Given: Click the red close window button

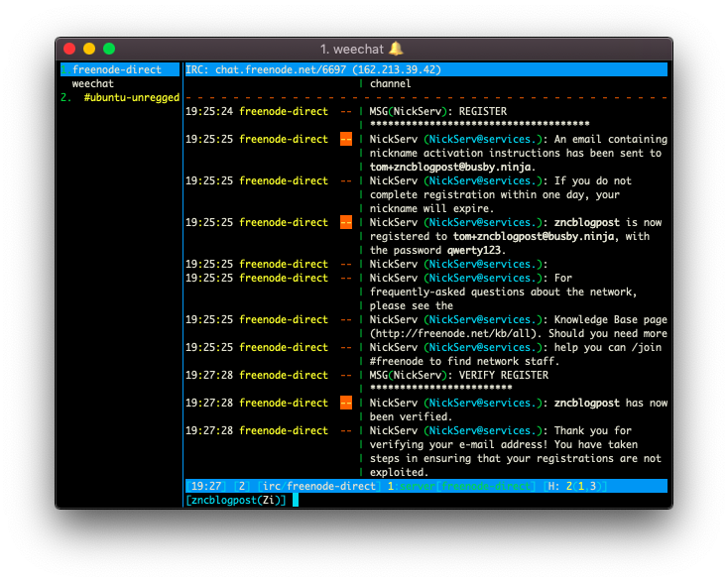Looking at the screenshot, I should tap(69, 49).
